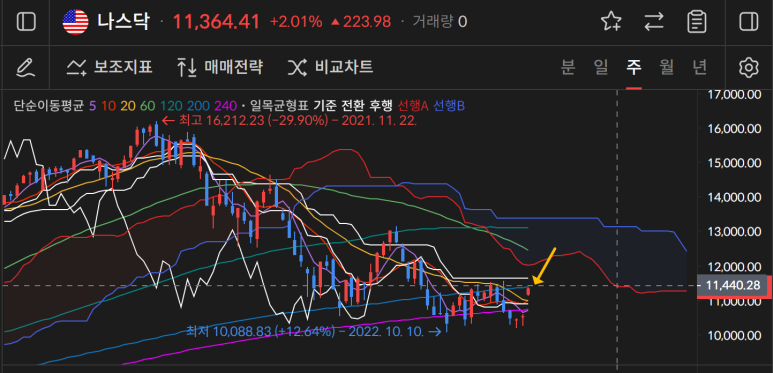
Task: Click the +2.01% change value
Action: pyautogui.click(x=296, y=22)
